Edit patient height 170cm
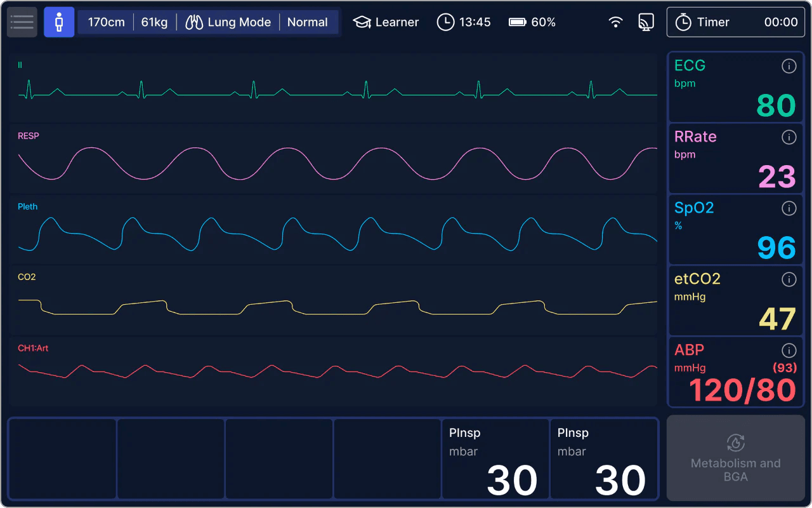Screen dimensions: 812x508 (x=106, y=22)
